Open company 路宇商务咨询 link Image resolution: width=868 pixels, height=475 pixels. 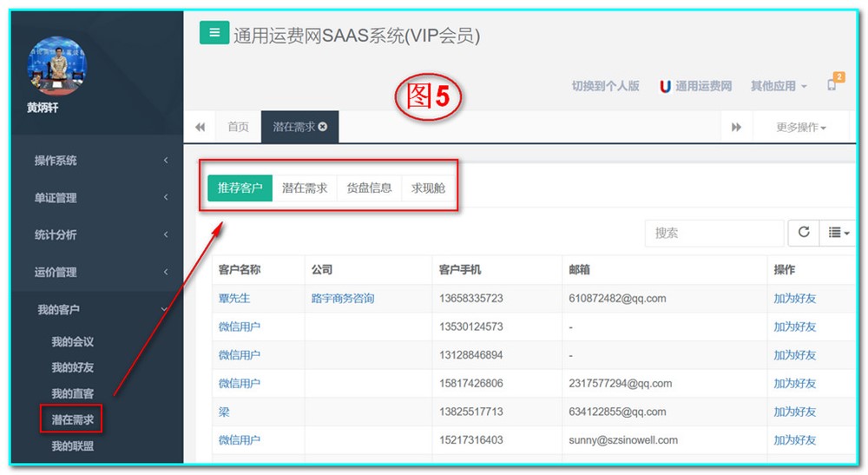[x=343, y=299]
